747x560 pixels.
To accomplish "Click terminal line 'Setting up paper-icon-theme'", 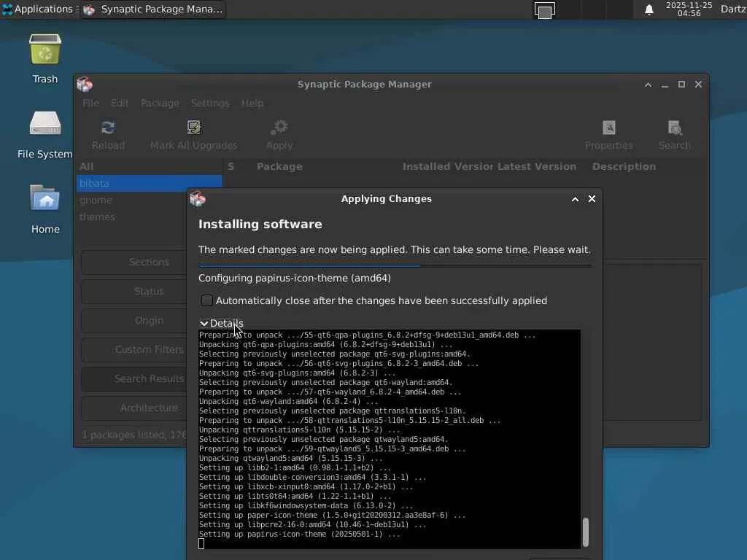I will 332,516.
